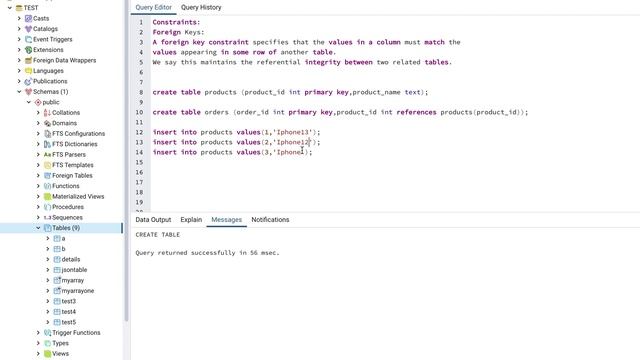Expand the Trigger Functions node

pyautogui.click(x=38, y=333)
